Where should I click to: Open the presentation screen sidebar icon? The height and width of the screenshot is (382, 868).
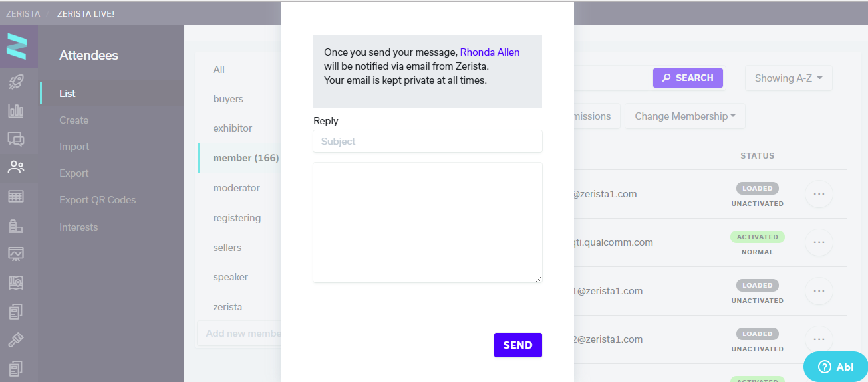[16, 254]
